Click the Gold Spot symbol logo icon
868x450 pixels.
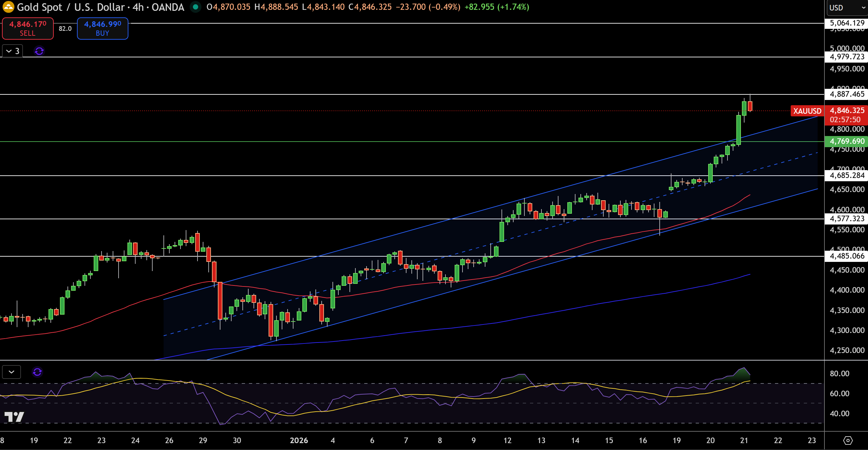click(x=8, y=7)
